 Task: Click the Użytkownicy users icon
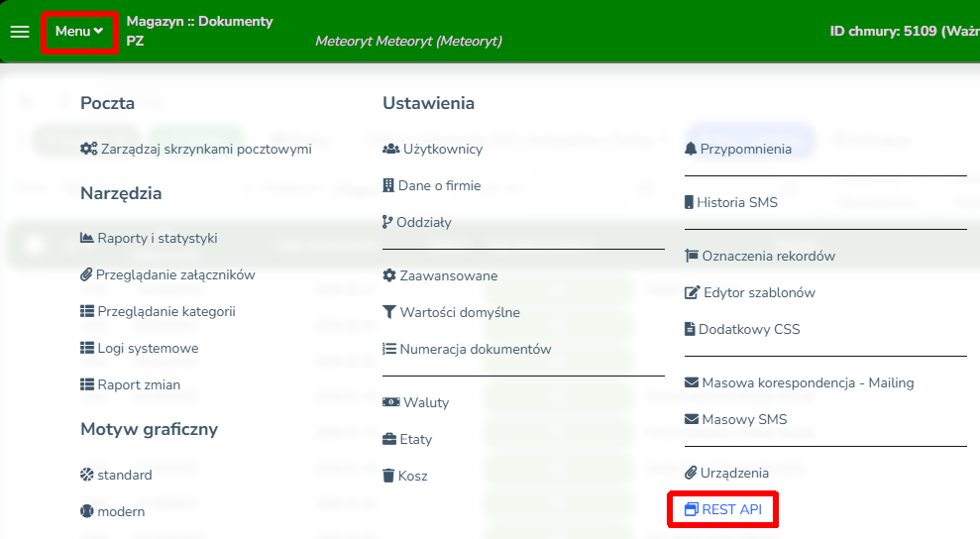(x=390, y=149)
